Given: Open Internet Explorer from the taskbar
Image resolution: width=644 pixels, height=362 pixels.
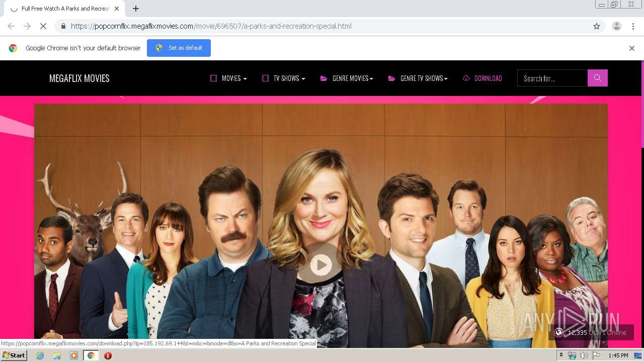Looking at the screenshot, I should [40, 355].
